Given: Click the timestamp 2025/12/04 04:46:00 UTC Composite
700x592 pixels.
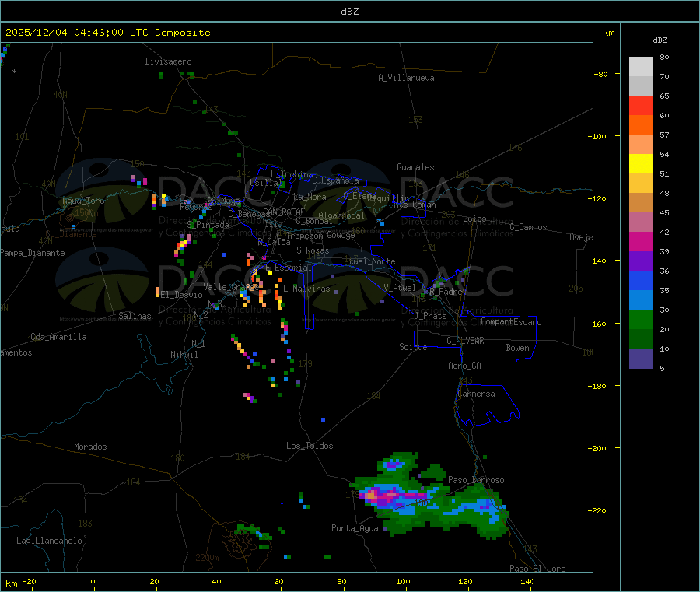Looking at the screenshot, I should tap(107, 33).
